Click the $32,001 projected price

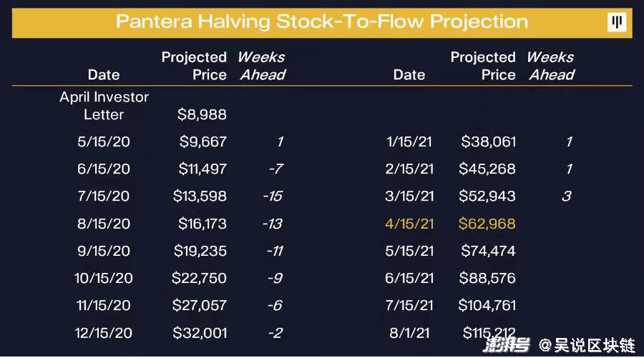200,332
